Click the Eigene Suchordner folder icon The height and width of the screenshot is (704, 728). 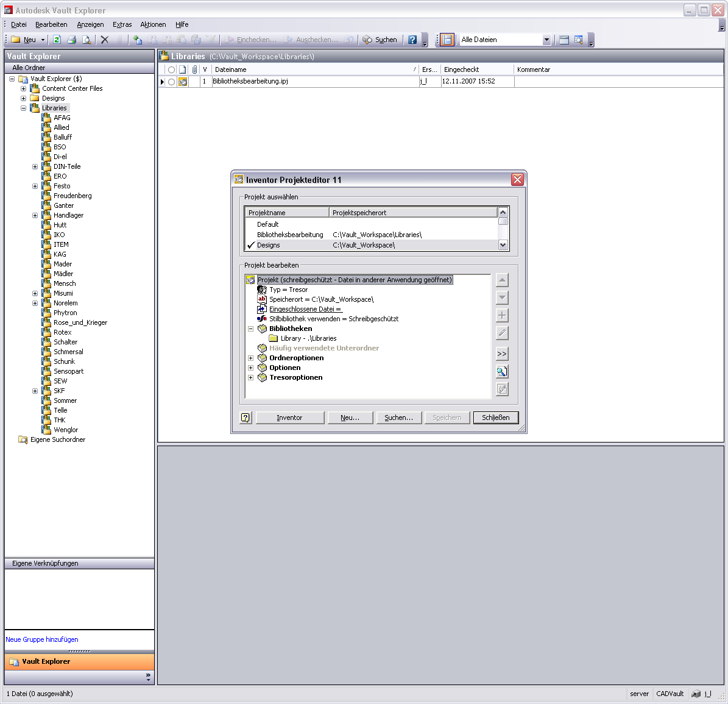tap(23, 439)
